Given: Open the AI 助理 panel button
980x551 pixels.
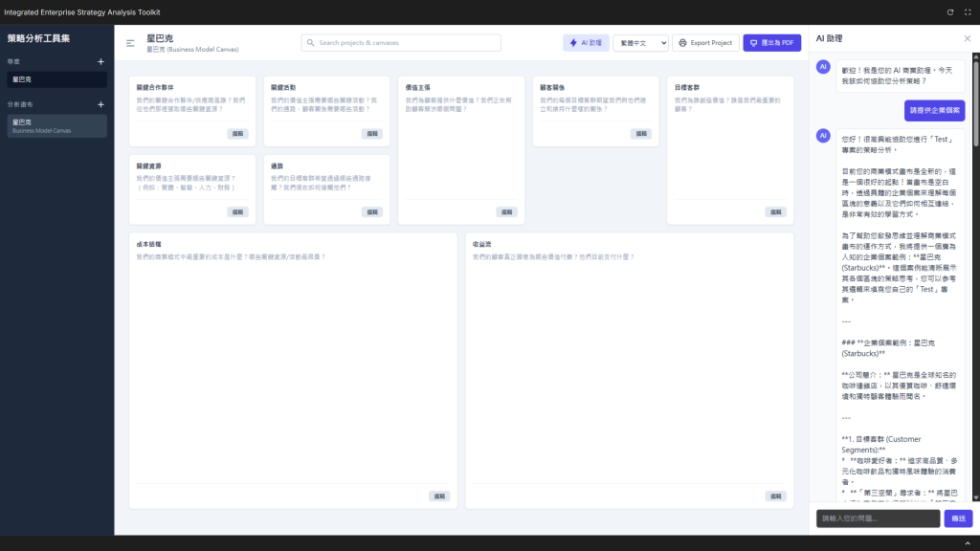Looking at the screenshot, I should point(586,42).
